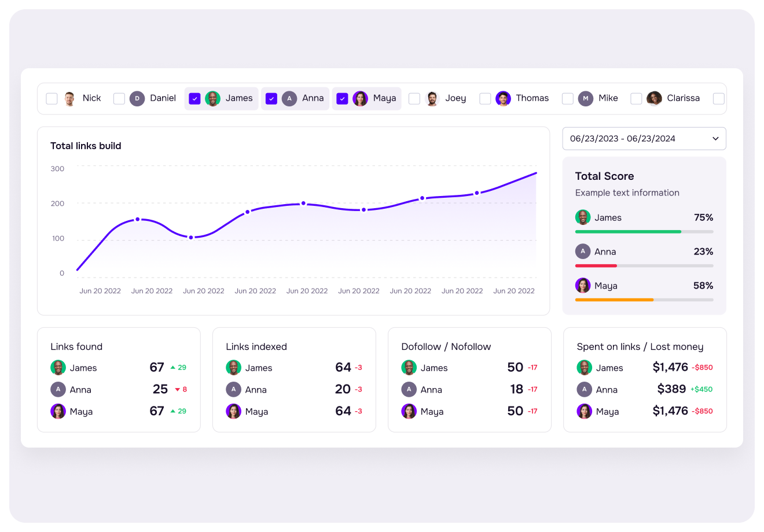
Task: Click James's avatar in Total Score panel
Action: (x=583, y=217)
